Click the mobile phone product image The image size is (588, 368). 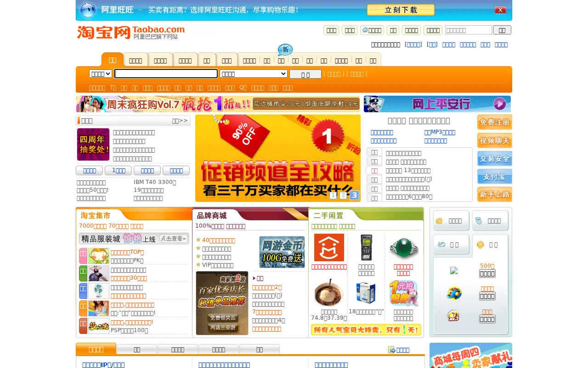[366, 247]
